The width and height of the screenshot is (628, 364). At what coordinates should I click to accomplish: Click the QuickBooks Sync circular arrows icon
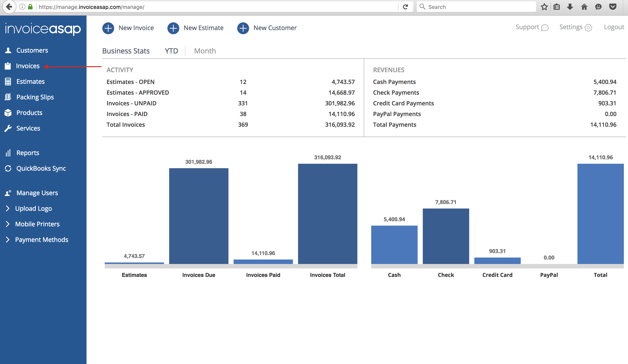(8, 169)
